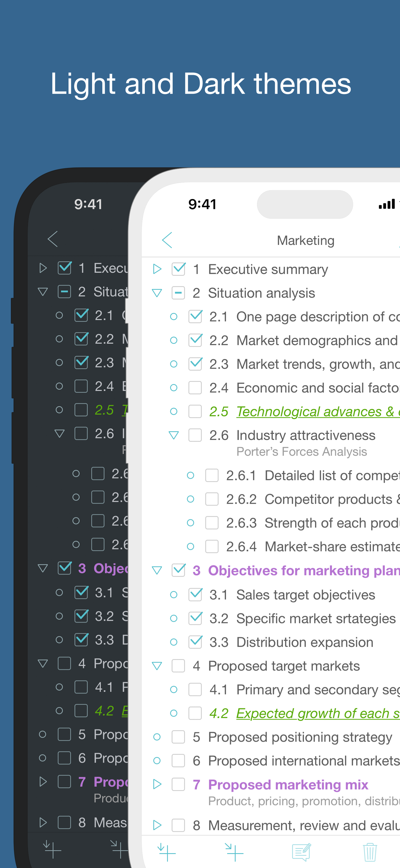Select 5 Proposed positioning strategy row text
This screenshot has height=868, width=400.
(x=300, y=737)
